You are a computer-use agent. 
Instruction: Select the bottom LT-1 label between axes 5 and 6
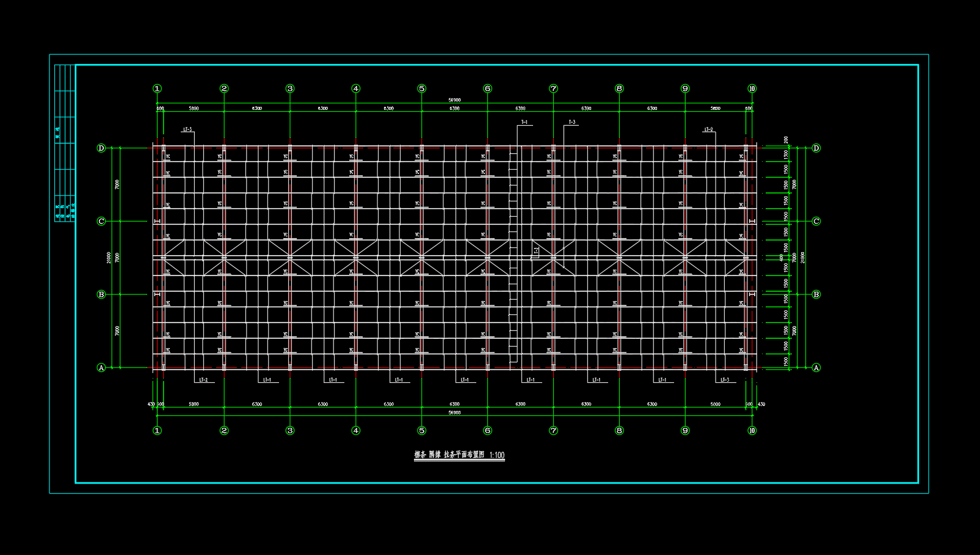click(x=465, y=380)
